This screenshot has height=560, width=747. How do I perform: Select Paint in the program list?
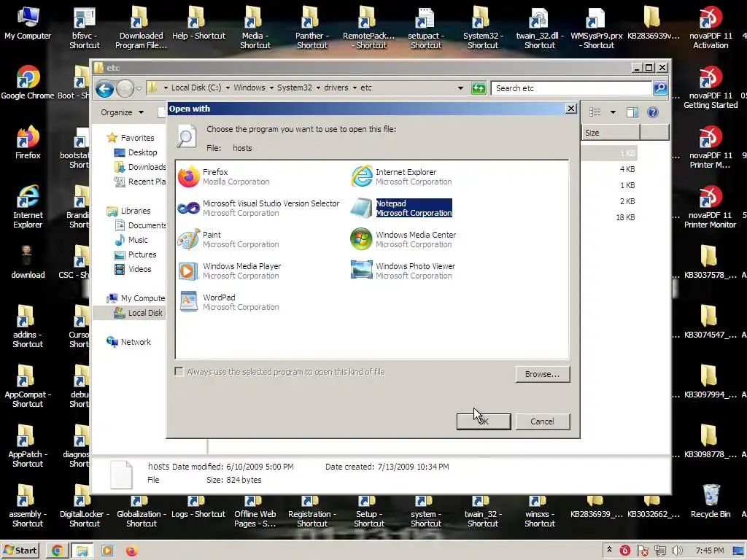[x=228, y=239]
